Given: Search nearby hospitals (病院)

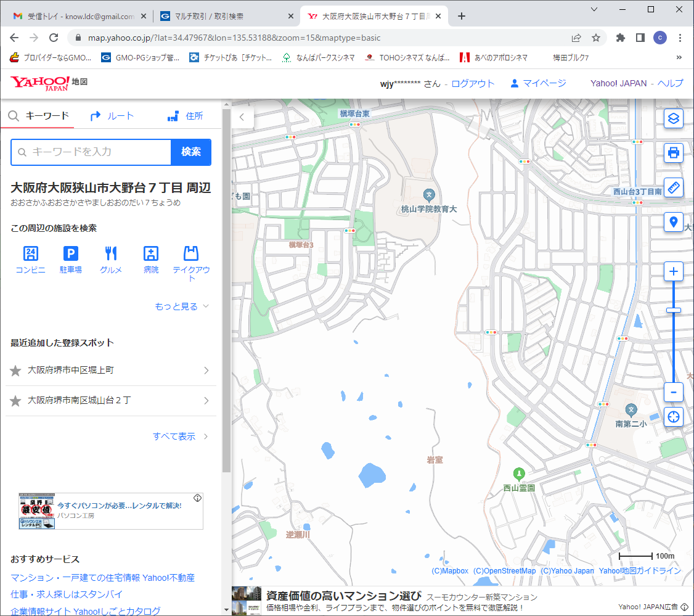Looking at the screenshot, I should point(151,259).
